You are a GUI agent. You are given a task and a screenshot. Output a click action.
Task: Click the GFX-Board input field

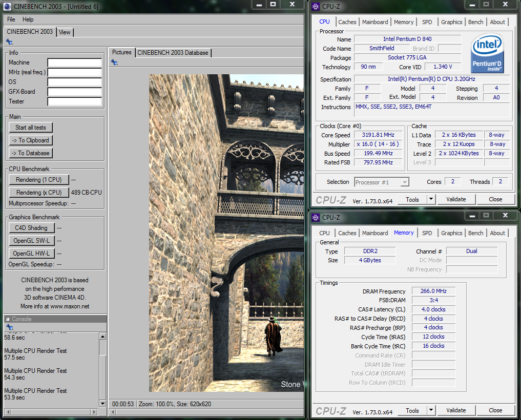coord(74,92)
